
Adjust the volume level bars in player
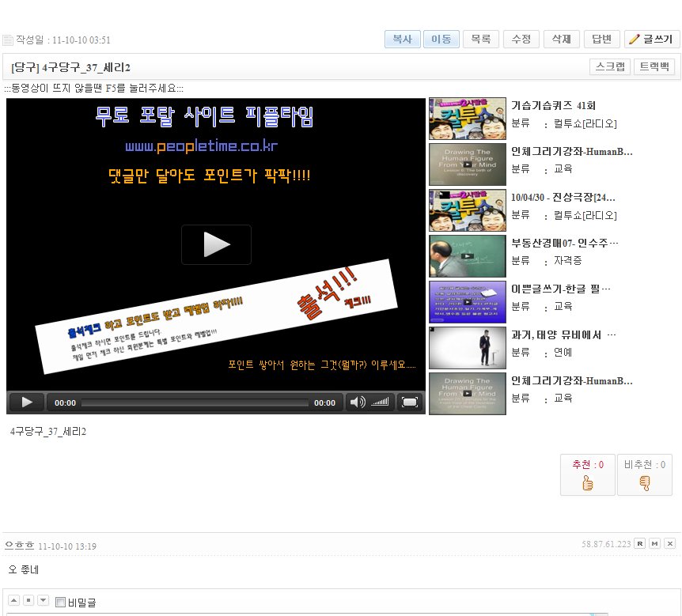[381, 402]
